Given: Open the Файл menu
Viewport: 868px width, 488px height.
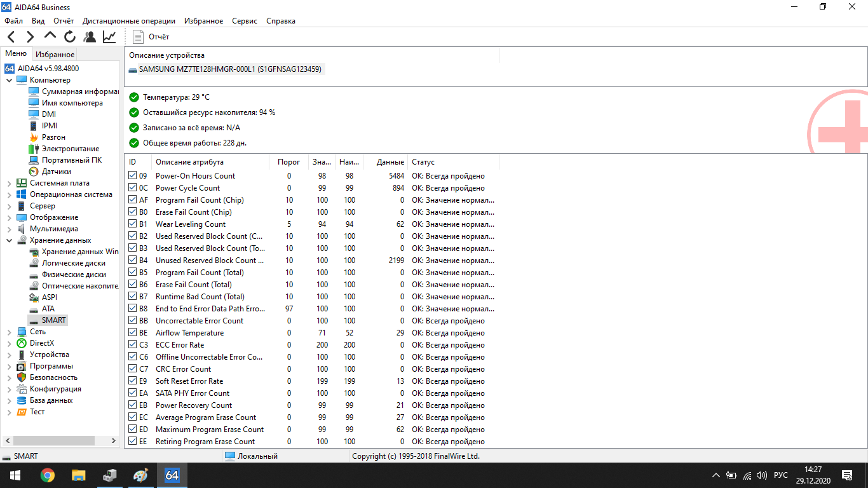Looking at the screenshot, I should [13, 21].
